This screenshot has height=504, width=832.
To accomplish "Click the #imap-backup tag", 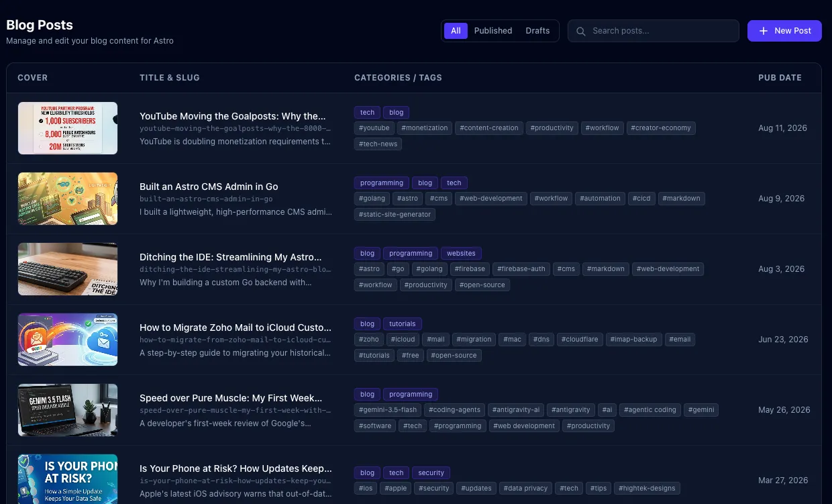I will point(634,340).
